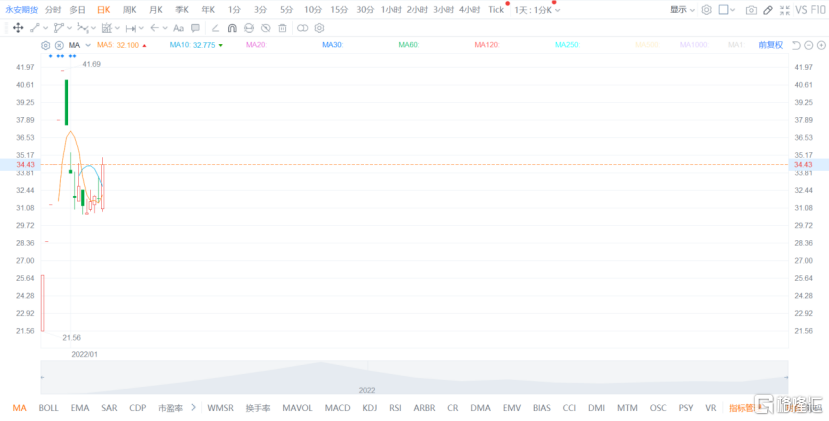Select the angle/eraser line tool
The image size is (829, 421).
[215, 28]
